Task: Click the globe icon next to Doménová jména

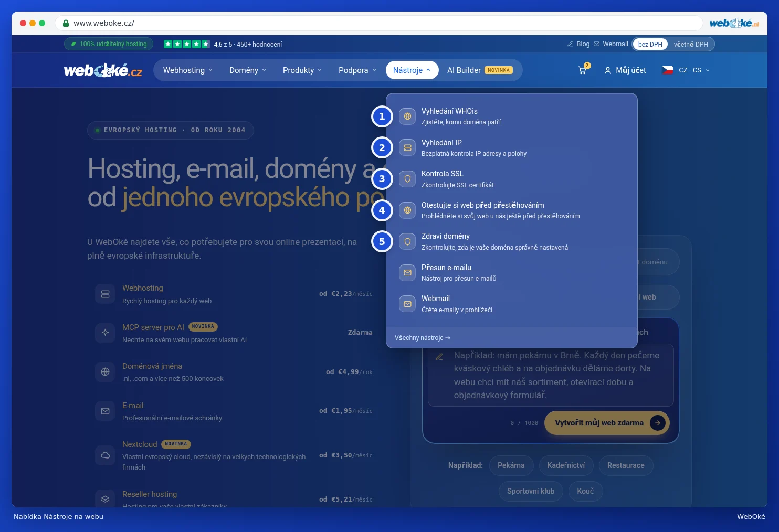Action: tap(105, 372)
